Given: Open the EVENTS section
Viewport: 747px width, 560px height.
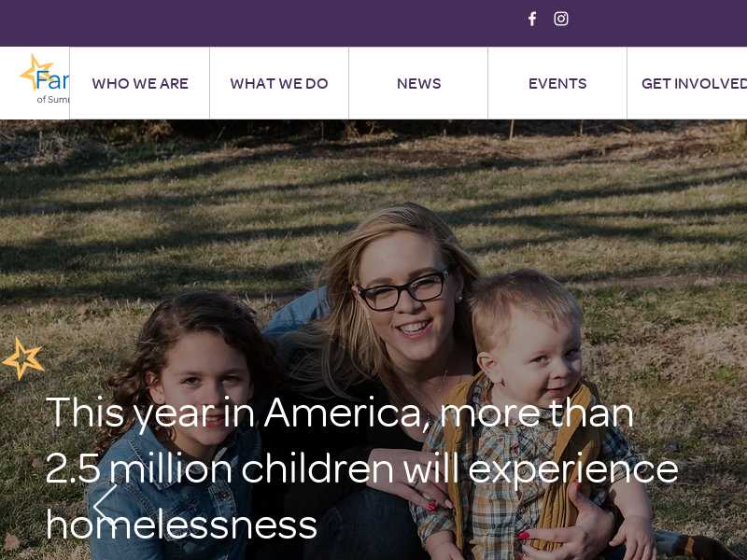Looking at the screenshot, I should point(557,83).
